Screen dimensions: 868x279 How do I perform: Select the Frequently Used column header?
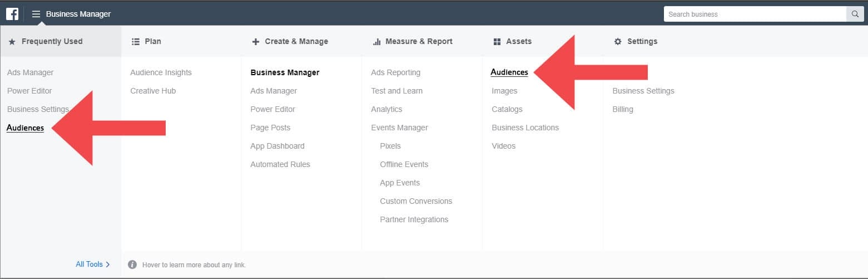[x=61, y=41]
